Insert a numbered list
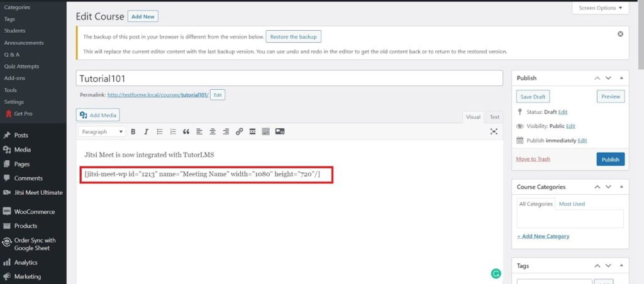Viewport: 644px width, 284px height. tap(173, 132)
